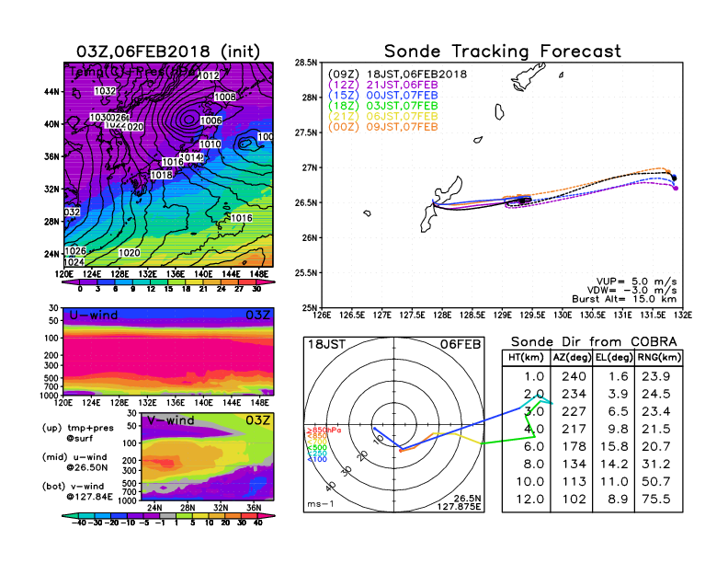Click the "18JST" label on the polar plot
The height and width of the screenshot is (563, 728).
[327, 345]
